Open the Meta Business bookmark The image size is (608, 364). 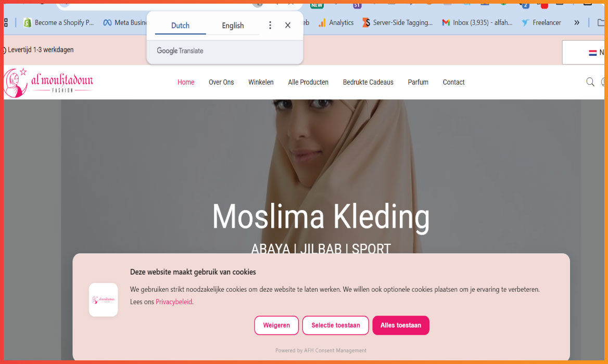124,22
